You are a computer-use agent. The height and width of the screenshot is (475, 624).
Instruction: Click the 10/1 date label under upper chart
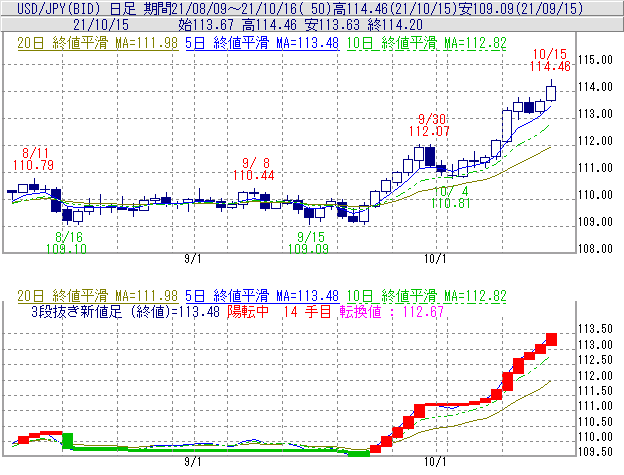tap(435, 259)
